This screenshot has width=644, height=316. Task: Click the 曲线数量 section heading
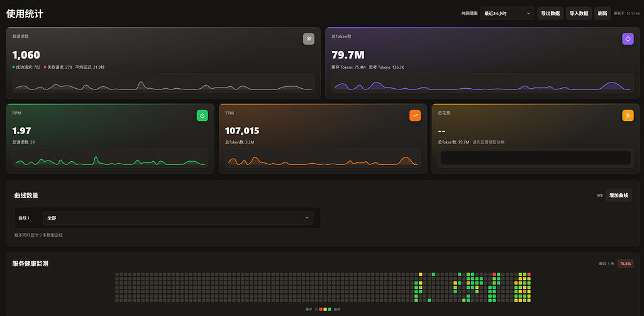pyautogui.click(x=26, y=195)
